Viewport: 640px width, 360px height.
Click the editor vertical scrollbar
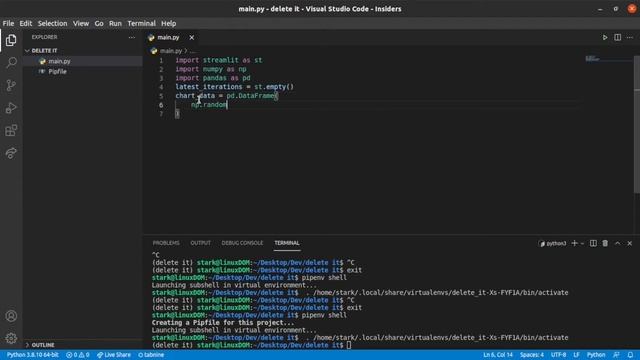tap(637, 125)
